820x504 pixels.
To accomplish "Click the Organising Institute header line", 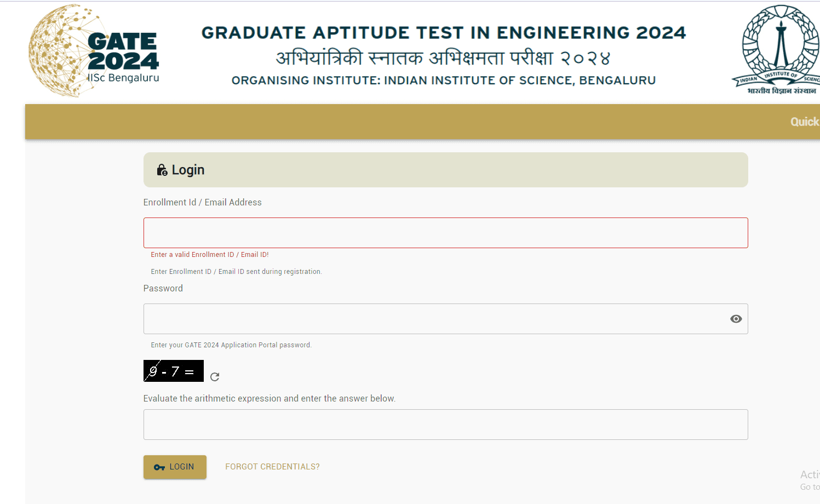I will click(x=443, y=81).
